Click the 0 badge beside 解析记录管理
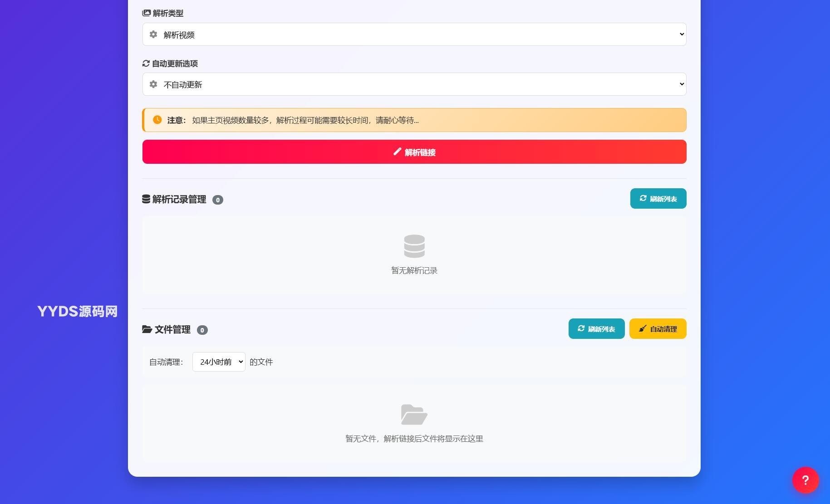 click(218, 200)
